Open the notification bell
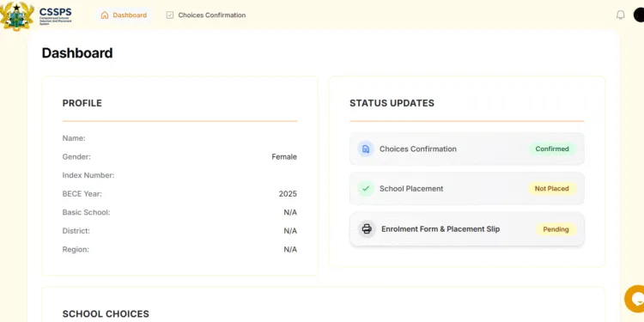This screenshot has height=322, width=644. tap(620, 15)
